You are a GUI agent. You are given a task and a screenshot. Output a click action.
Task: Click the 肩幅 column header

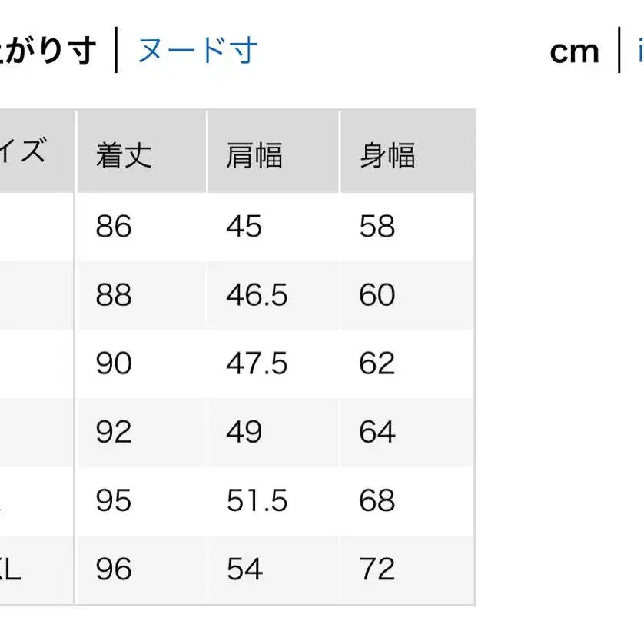coord(254,155)
